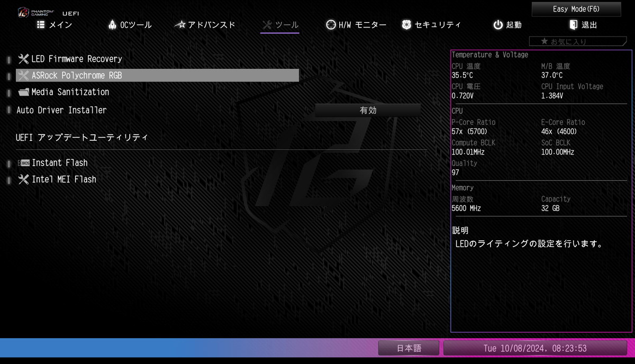
Task: Click the Temperature & Voltage heading
Action: click(489, 55)
